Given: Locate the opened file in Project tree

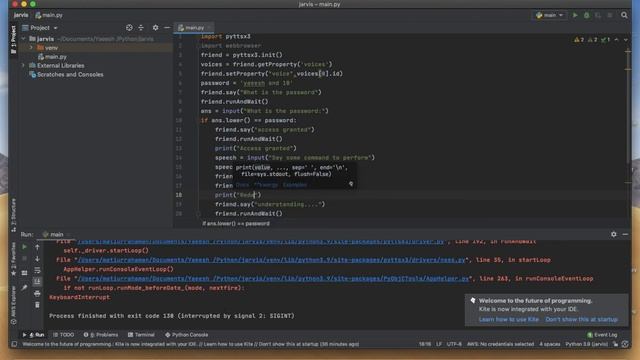Looking at the screenshot, I should [129, 28].
